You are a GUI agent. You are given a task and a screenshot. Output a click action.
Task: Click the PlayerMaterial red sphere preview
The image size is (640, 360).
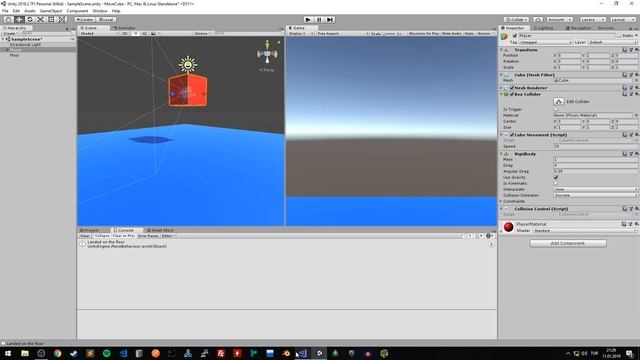point(508,227)
